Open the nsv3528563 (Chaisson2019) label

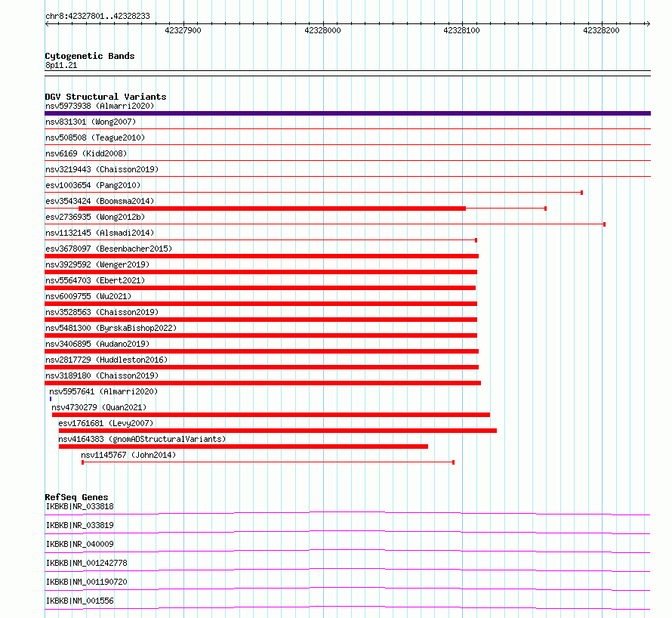102,312
